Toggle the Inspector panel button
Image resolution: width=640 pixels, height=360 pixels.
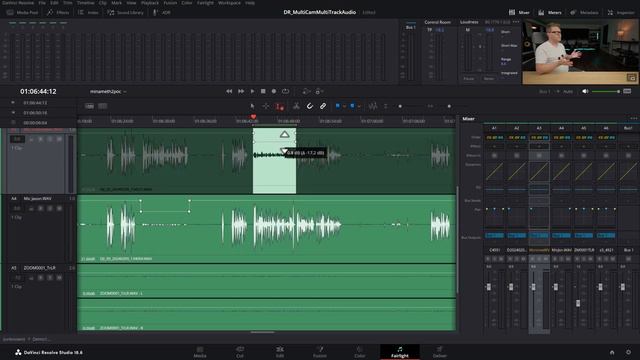click(621, 13)
